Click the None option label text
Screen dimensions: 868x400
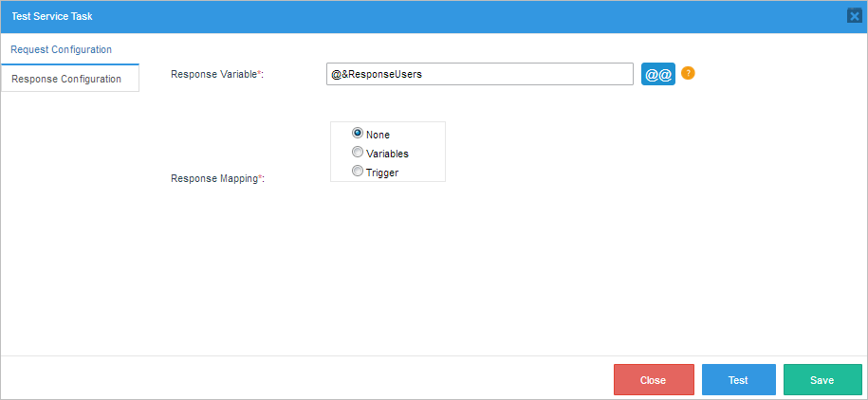pyautogui.click(x=378, y=135)
